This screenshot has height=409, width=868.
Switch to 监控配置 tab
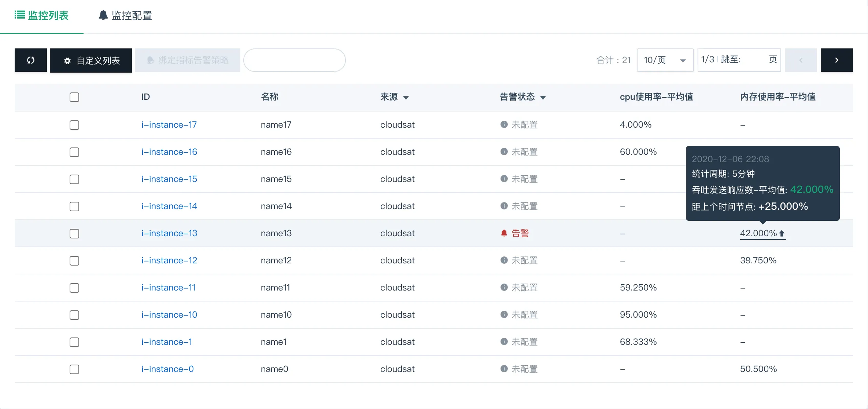click(125, 15)
